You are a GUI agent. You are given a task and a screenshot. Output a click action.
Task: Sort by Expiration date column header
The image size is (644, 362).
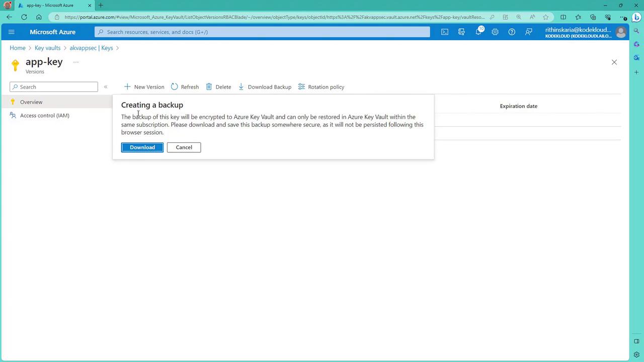coord(519,106)
